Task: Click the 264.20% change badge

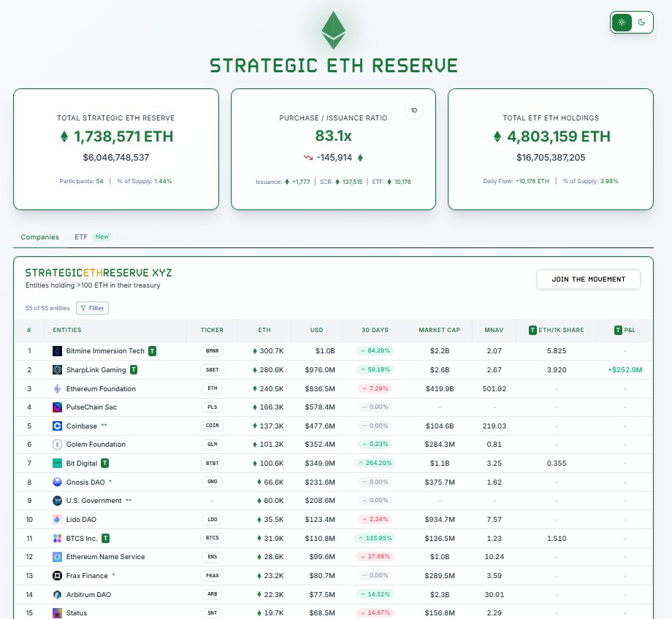Action: click(375, 463)
